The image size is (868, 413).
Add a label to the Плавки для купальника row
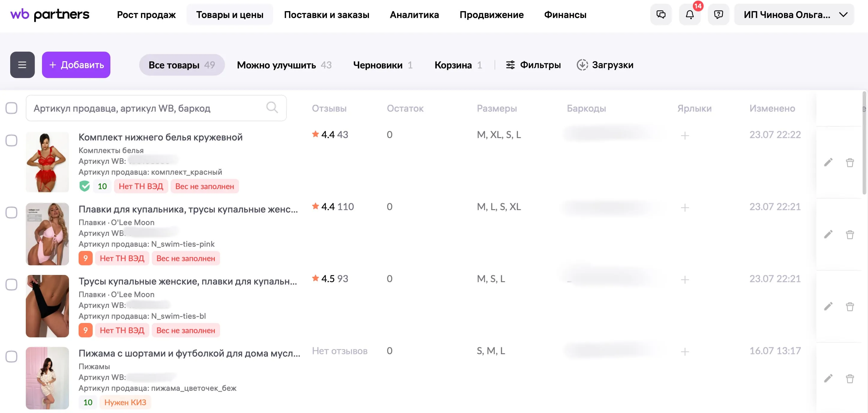[685, 208]
